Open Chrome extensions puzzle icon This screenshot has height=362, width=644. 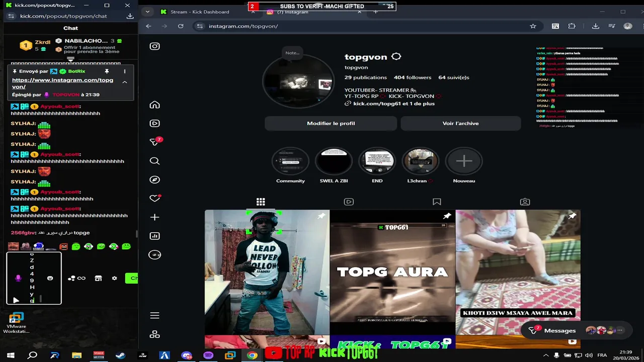tap(572, 26)
